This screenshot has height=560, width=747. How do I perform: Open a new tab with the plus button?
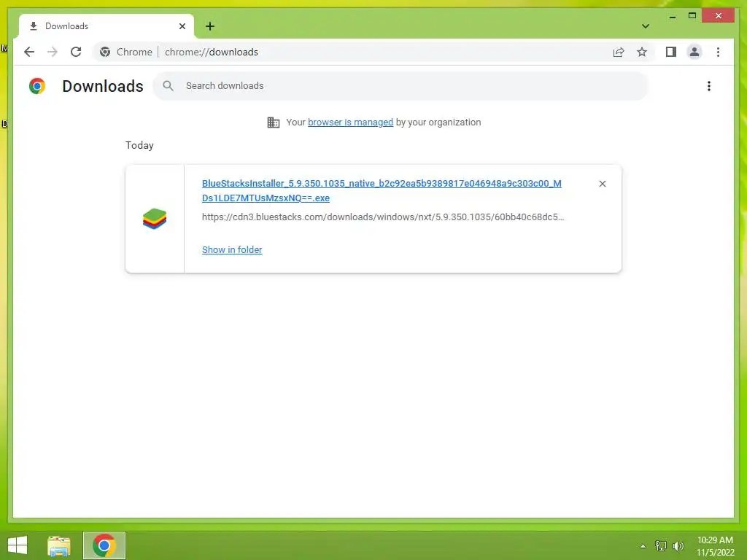(210, 26)
